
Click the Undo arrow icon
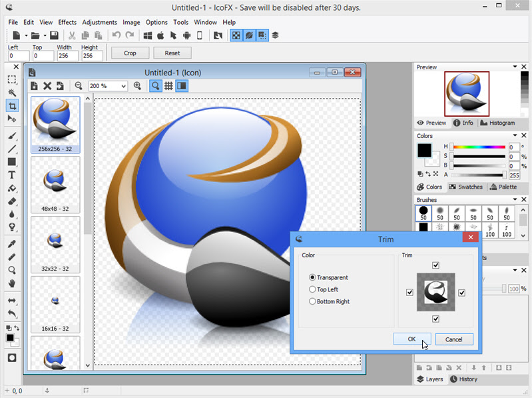click(x=117, y=35)
